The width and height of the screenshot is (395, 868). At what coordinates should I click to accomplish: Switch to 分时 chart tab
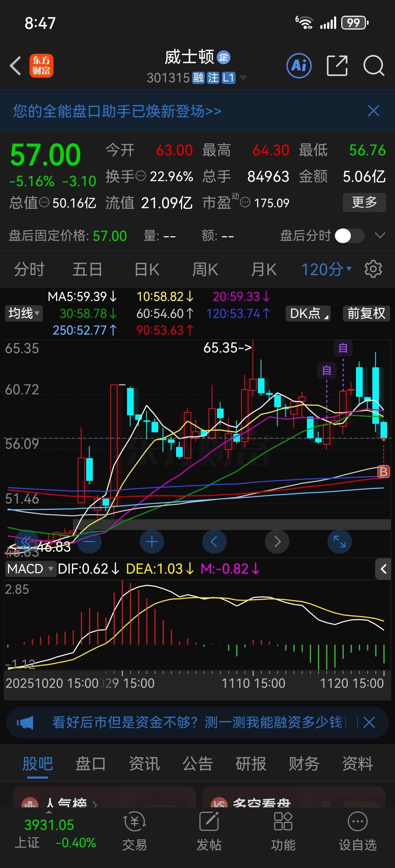[29, 269]
